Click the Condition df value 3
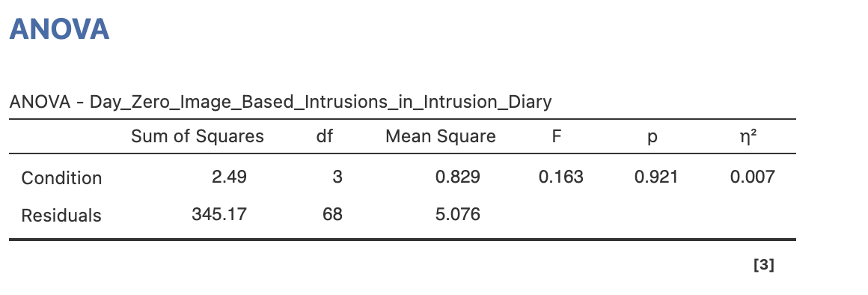 [x=337, y=177]
